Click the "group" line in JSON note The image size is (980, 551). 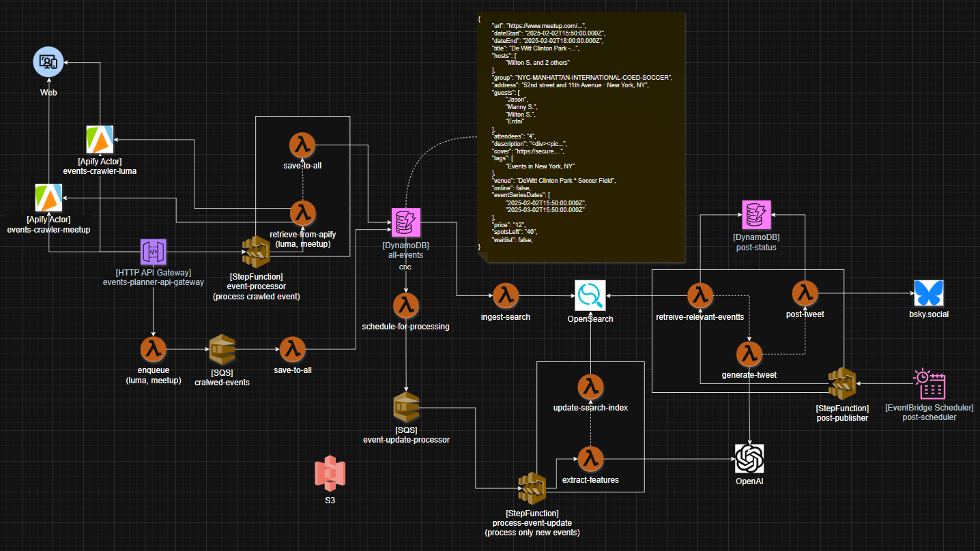click(582, 77)
